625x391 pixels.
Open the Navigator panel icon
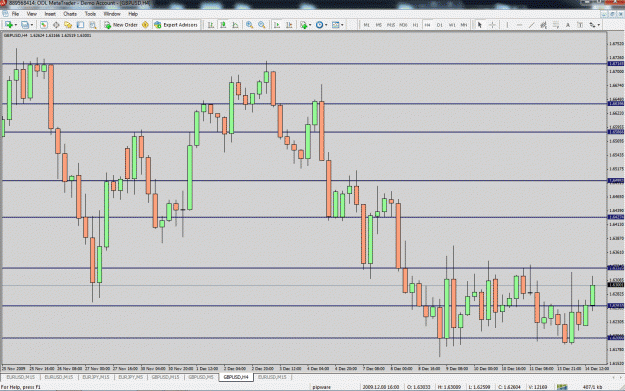[x=68, y=25]
